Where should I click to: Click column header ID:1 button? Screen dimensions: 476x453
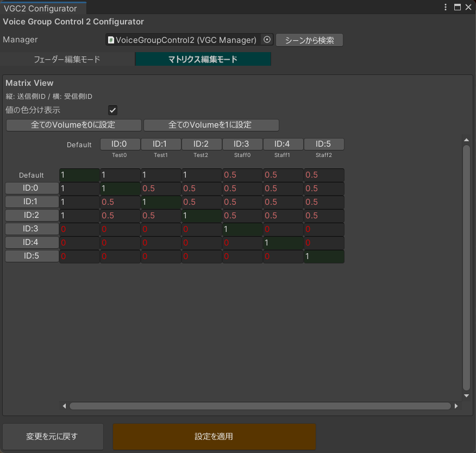coord(161,144)
